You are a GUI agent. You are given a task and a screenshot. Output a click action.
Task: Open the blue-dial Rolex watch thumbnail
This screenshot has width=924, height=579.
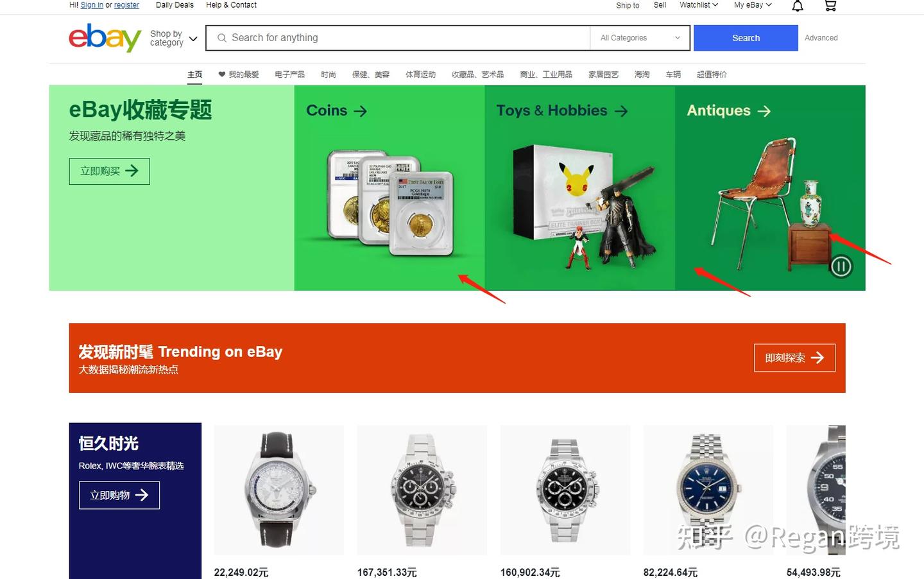pyautogui.click(x=708, y=490)
